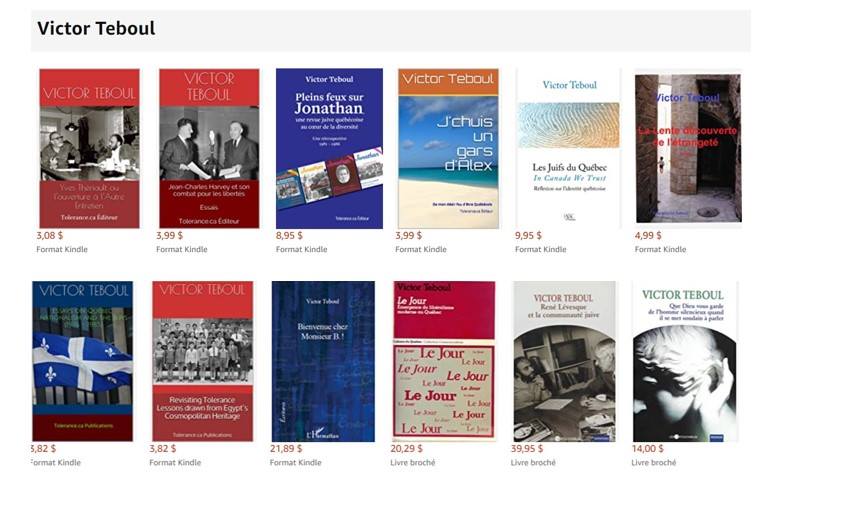Click the Victor Teboul heading
Viewport: 842px width, 505px height.
[96, 28]
